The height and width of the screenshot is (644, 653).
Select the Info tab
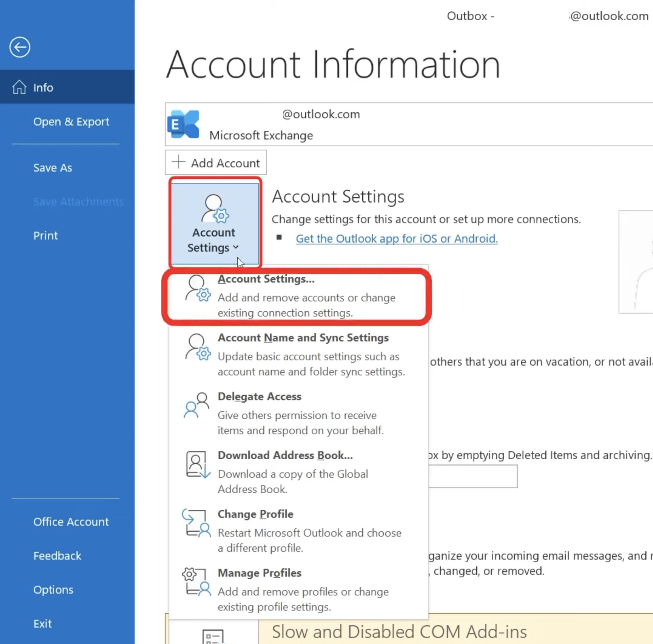tap(67, 87)
